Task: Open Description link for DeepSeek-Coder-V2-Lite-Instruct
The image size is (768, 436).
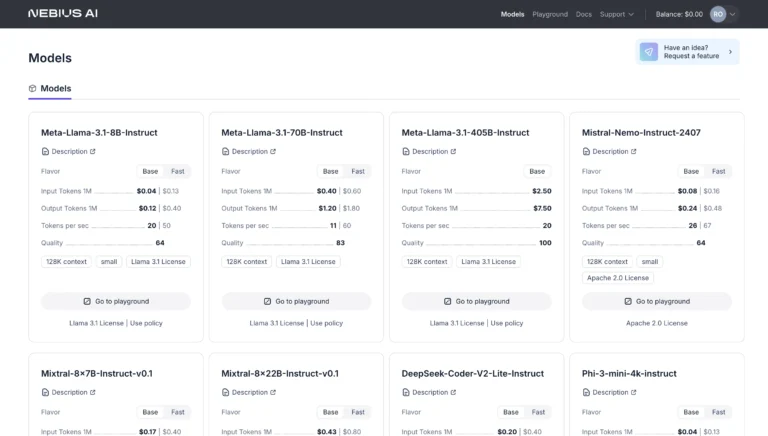Action: pyautogui.click(x=429, y=392)
